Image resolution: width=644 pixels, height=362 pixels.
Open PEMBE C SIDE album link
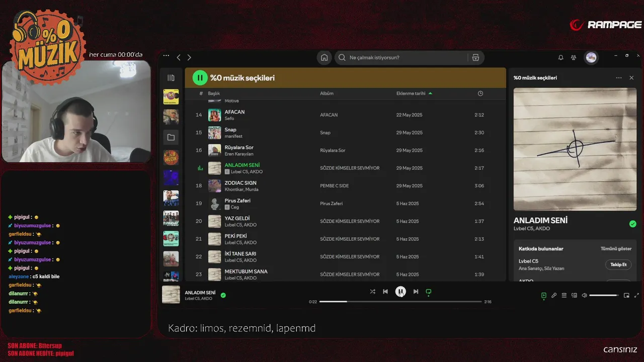pos(334,186)
